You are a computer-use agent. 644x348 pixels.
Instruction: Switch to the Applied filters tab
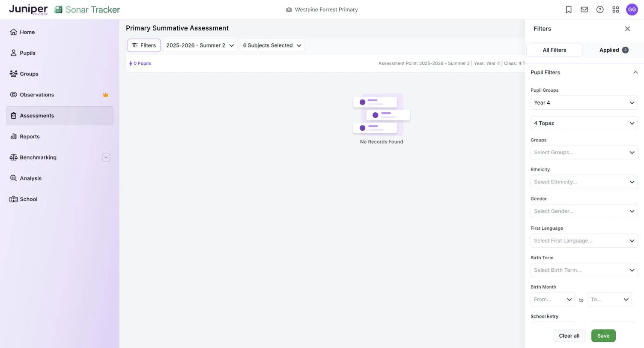[x=614, y=50]
